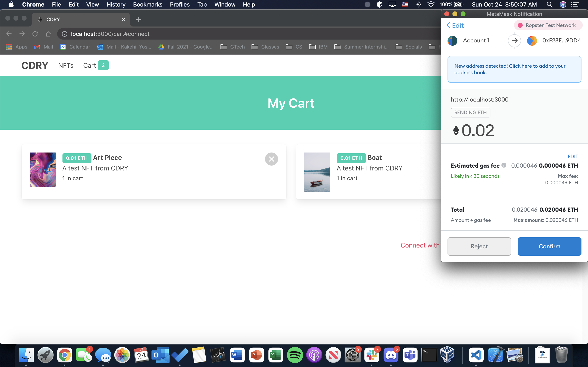Click the estimated gas fee info icon
This screenshot has height=367, width=588.
(x=504, y=165)
